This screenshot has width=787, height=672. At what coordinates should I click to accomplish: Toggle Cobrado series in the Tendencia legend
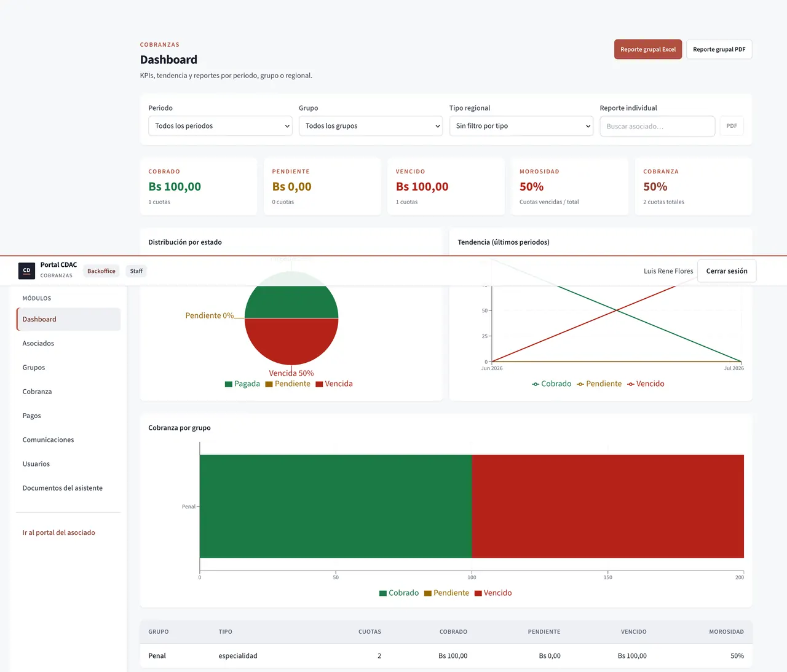click(552, 384)
